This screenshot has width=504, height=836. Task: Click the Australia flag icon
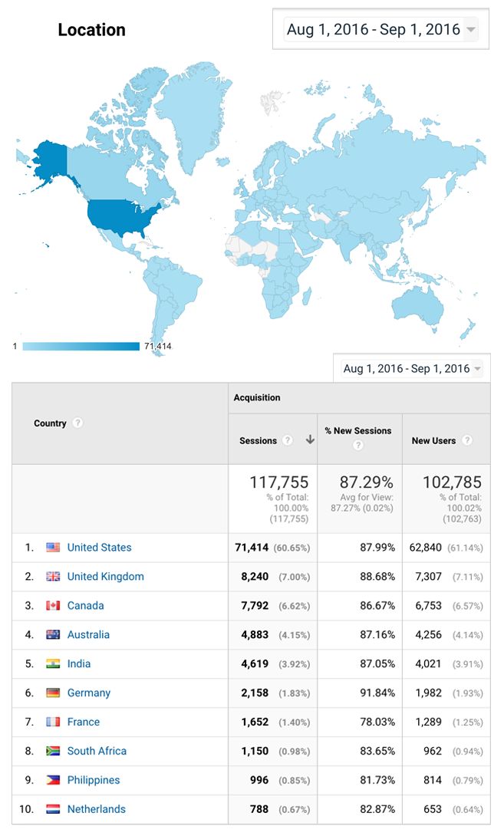tap(53, 634)
